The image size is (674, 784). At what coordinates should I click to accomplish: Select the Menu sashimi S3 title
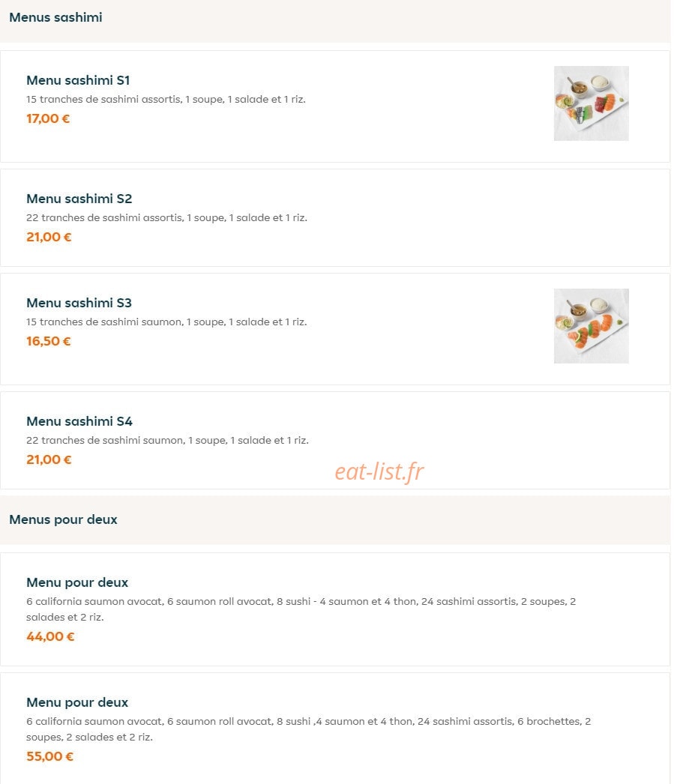79,303
